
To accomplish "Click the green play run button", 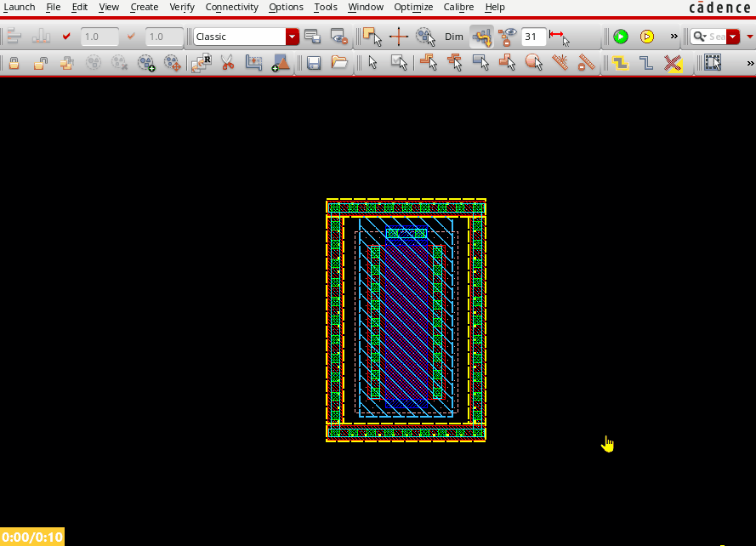I will [x=621, y=37].
